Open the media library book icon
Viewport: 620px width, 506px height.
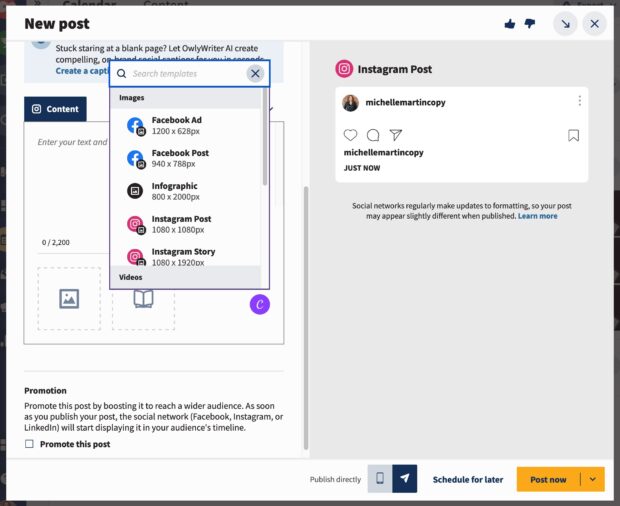(x=143, y=298)
